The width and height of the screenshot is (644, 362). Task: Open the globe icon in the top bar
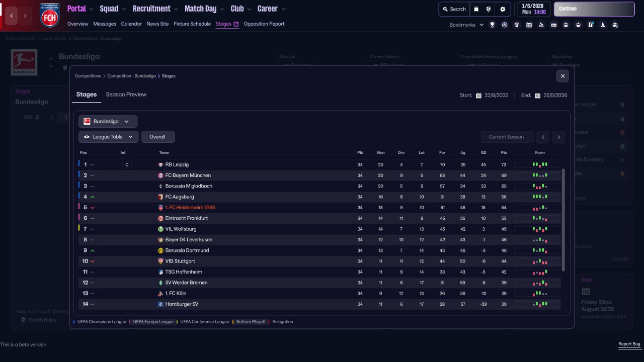tap(489, 9)
